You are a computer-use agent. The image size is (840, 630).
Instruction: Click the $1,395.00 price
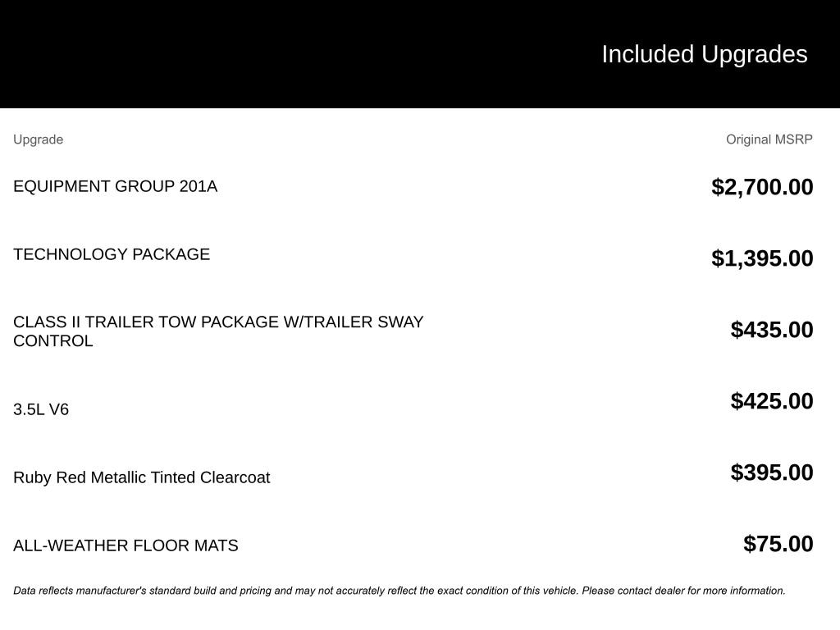762,258
